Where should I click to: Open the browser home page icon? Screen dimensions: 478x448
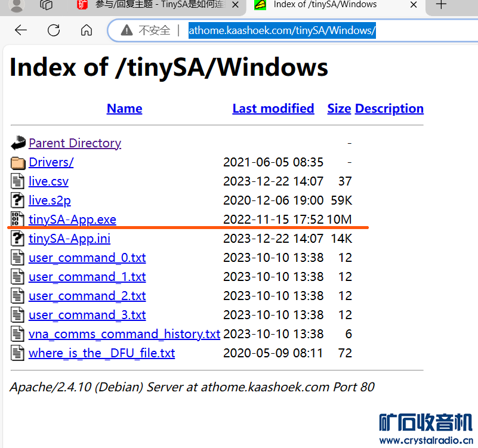point(87,30)
